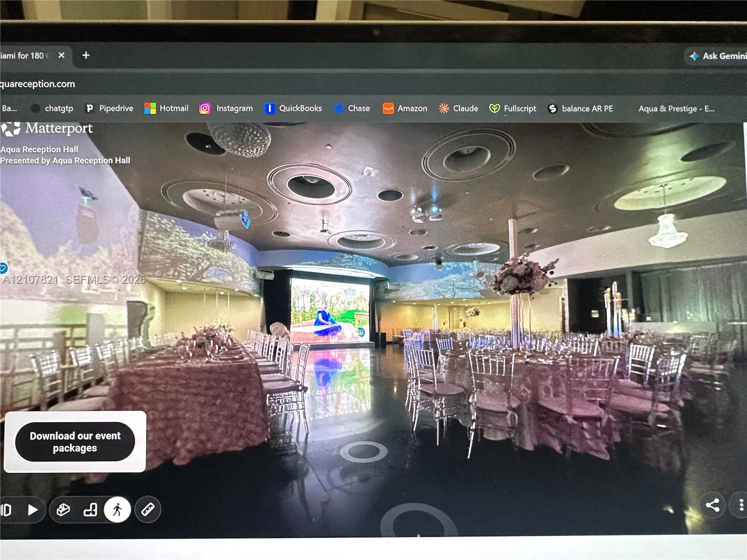This screenshot has height=560, width=747.
Task: Open the chatgtp bookmark
Action: 52,108
